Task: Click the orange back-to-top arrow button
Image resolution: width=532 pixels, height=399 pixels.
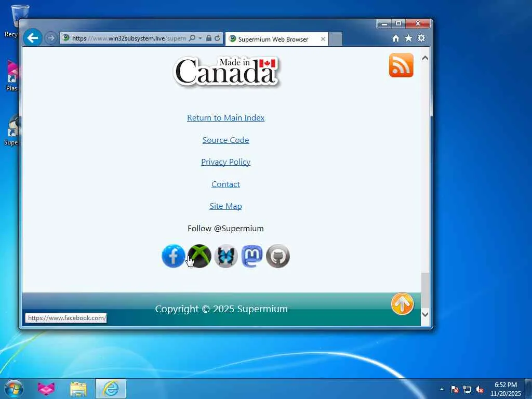Action: click(403, 303)
